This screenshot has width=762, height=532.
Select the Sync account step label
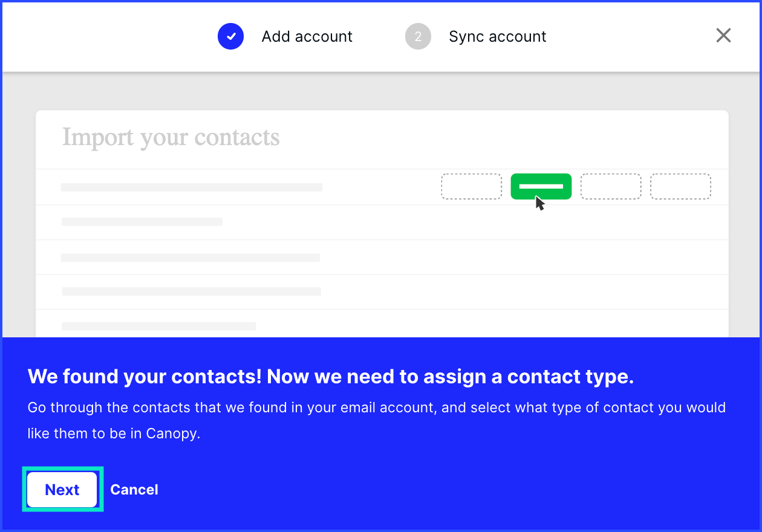[497, 36]
